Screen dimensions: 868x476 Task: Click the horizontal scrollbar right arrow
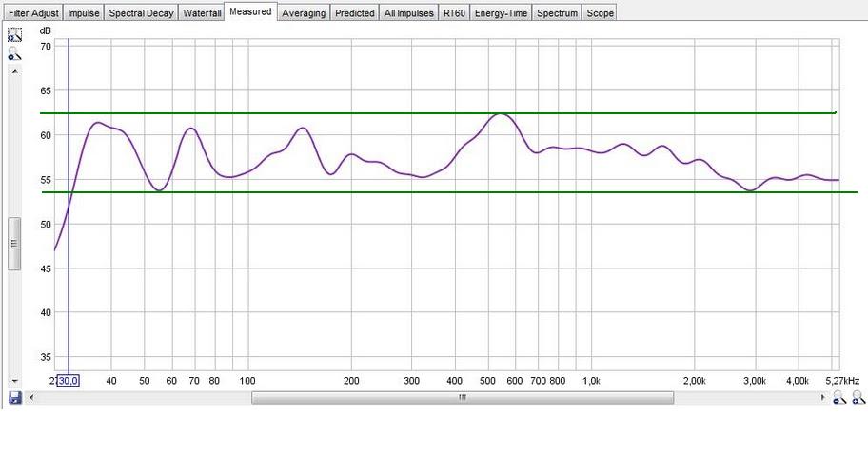pos(823,398)
